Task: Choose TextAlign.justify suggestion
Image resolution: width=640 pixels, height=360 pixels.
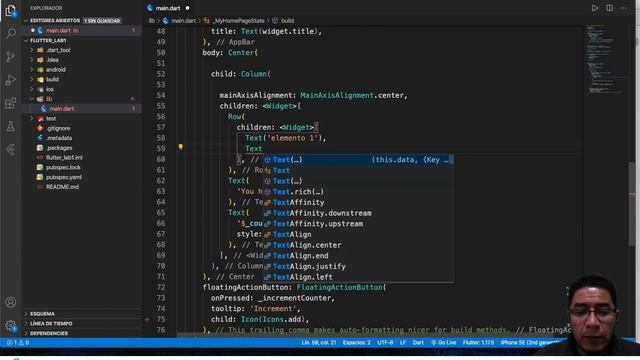Action: tap(358, 266)
